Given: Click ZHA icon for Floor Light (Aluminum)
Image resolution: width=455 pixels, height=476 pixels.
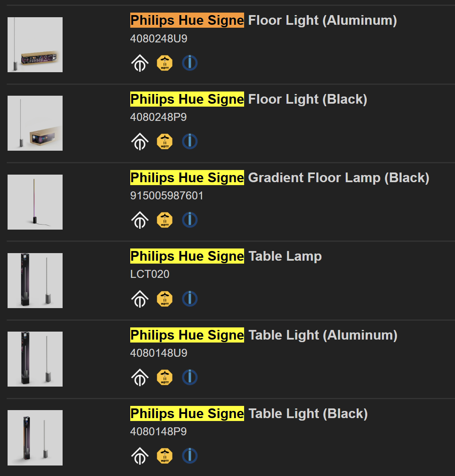Looking at the screenshot, I should 140,63.
